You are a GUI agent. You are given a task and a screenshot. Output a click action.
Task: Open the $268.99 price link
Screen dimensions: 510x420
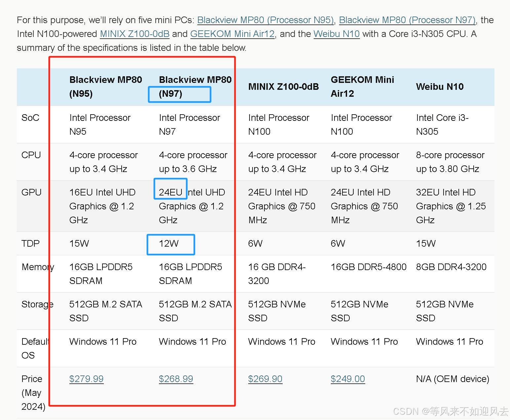tap(176, 379)
